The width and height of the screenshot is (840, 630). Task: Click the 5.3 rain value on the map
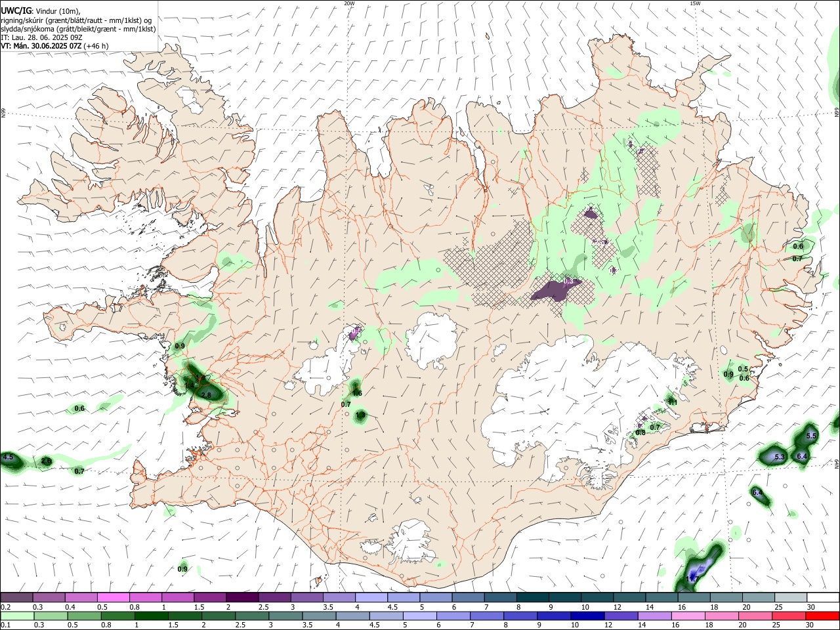tap(780, 457)
